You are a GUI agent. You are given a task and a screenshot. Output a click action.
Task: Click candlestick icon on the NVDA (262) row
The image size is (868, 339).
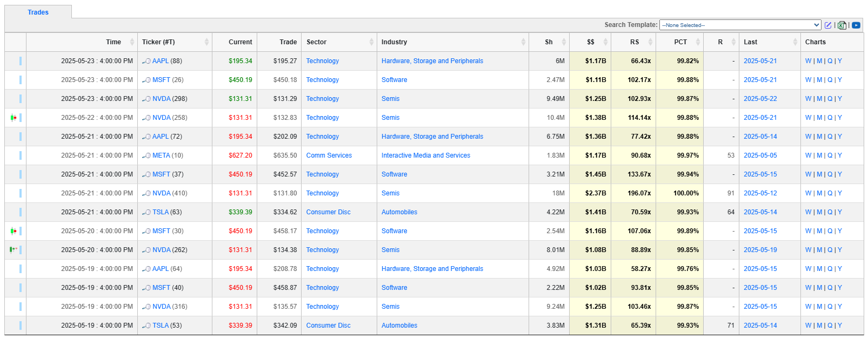click(14, 249)
